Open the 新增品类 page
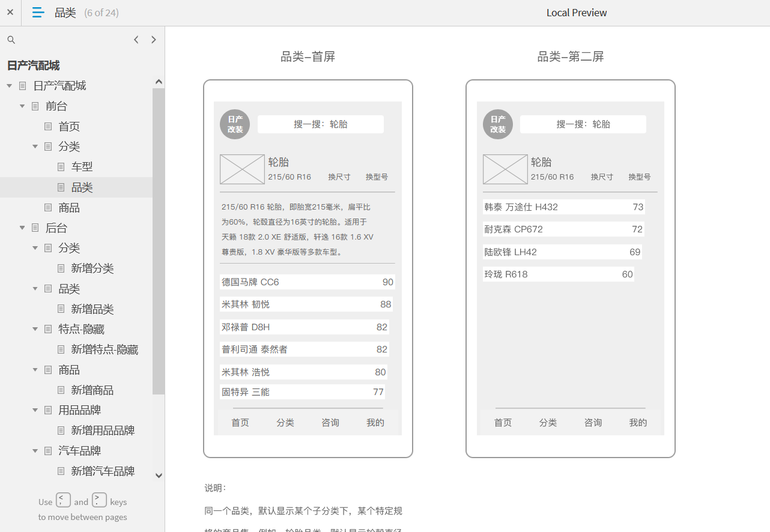 [x=92, y=309]
